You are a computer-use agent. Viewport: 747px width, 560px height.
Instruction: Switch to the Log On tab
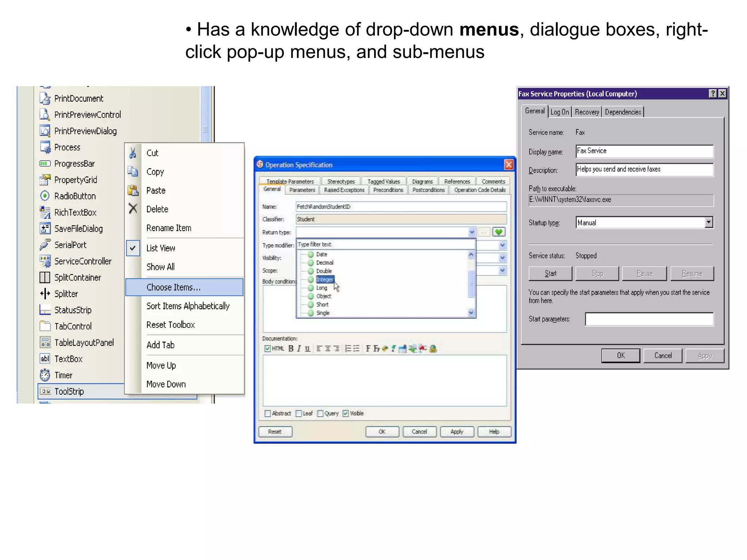pyautogui.click(x=560, y=112)
